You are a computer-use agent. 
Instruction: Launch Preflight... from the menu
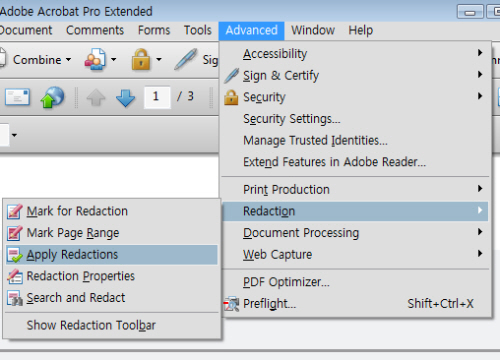click(x=355, y=304)
